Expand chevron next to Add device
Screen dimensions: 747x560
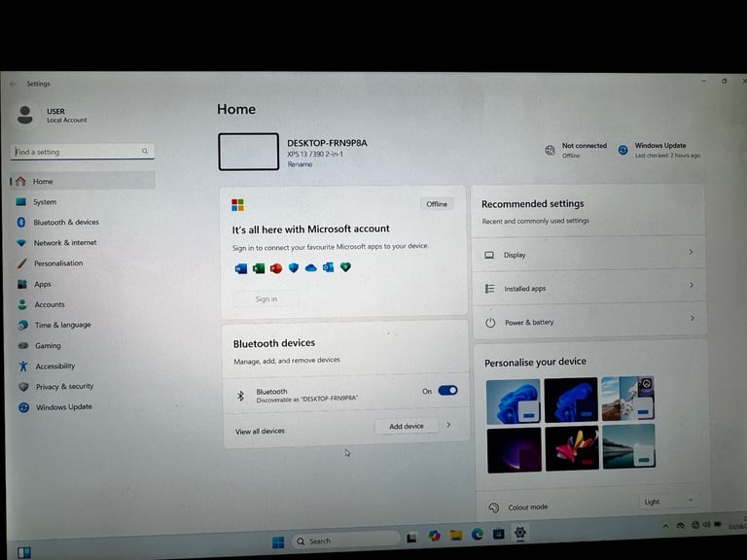point(448,425)
